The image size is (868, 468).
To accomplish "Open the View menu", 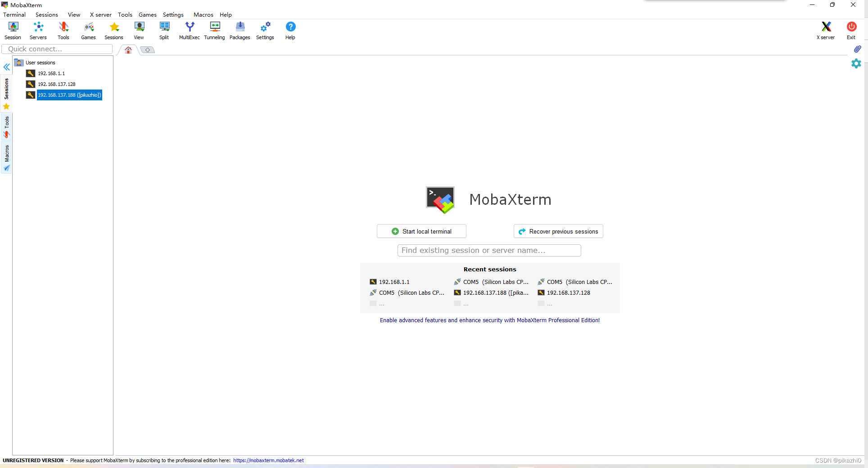I will (x=74, y=15).
